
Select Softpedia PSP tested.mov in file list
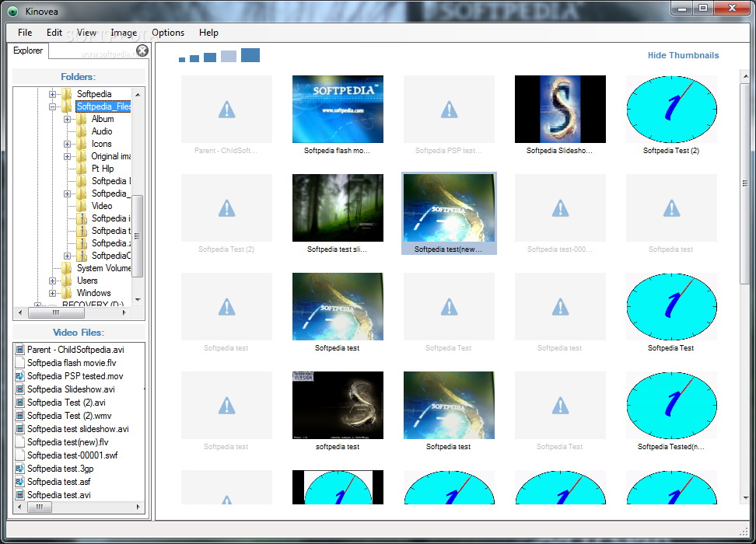(75, 376)
